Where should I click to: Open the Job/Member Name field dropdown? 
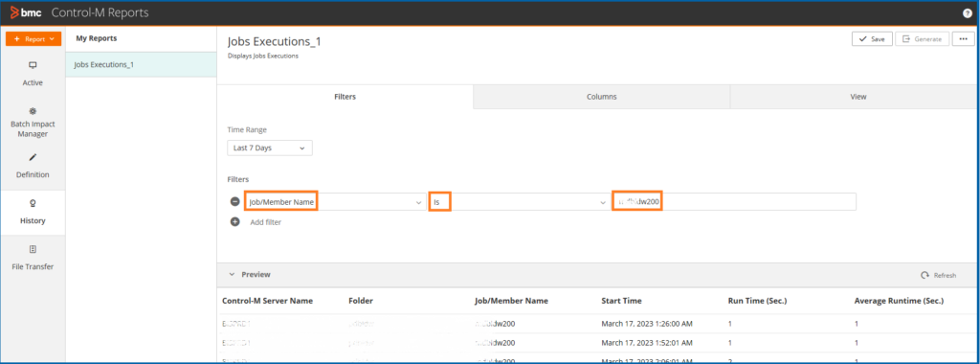click(x=336, y=202)
